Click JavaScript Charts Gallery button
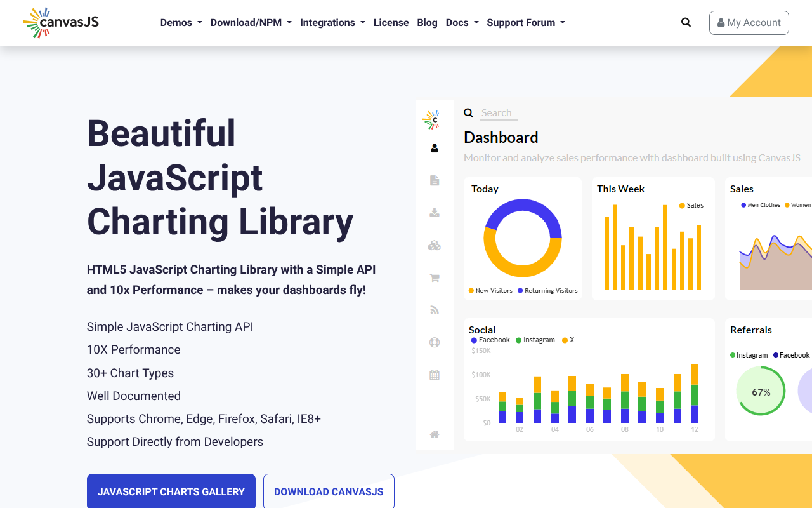This screenshot has width=812, height=508. coord(171,491)
